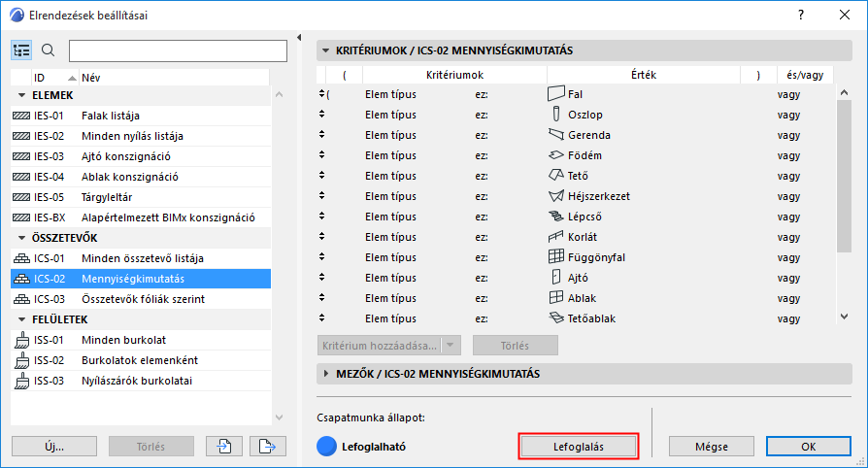The image size is (868, 468).
Task: Collapse the KRITÉRIUMOK panel
Action: 325,50
